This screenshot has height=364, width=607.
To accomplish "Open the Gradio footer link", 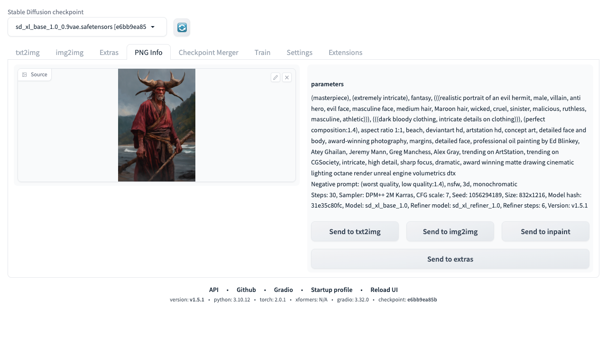I will [284, 290].
